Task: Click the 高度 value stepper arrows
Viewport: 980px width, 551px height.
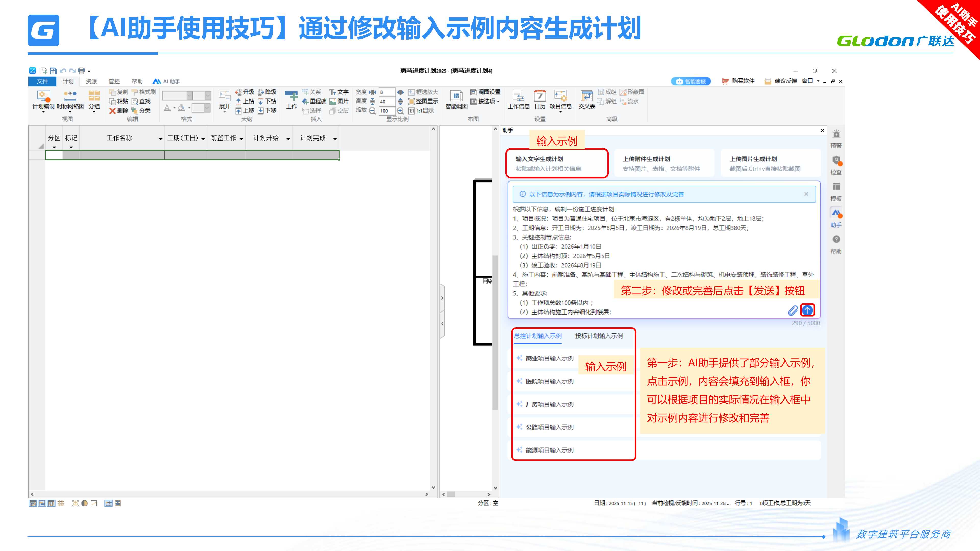Action: 400,102
